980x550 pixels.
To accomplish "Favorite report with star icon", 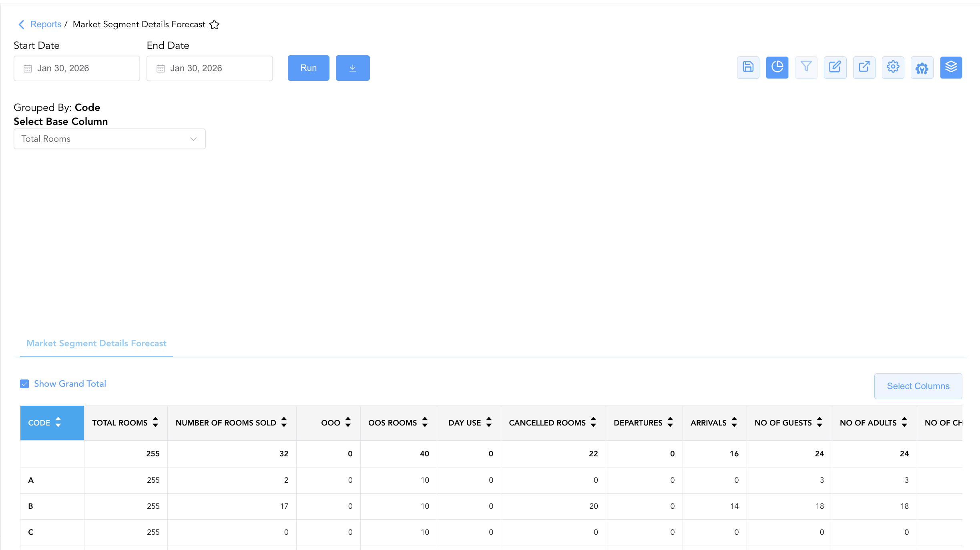I will pos(215,24).
